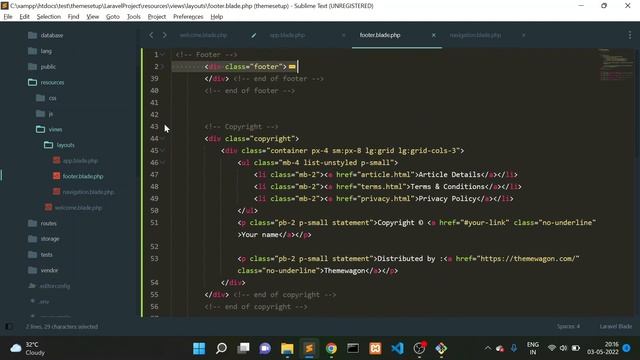Open the Windows Start menu
Screen dimensions: 640x360
(x=199, y=348)
